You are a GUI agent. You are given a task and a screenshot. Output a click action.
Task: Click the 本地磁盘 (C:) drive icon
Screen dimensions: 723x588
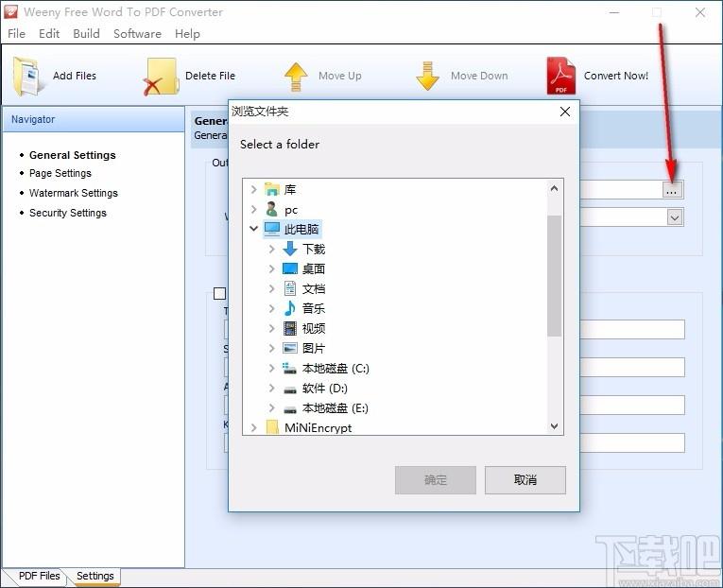point(290,368)
